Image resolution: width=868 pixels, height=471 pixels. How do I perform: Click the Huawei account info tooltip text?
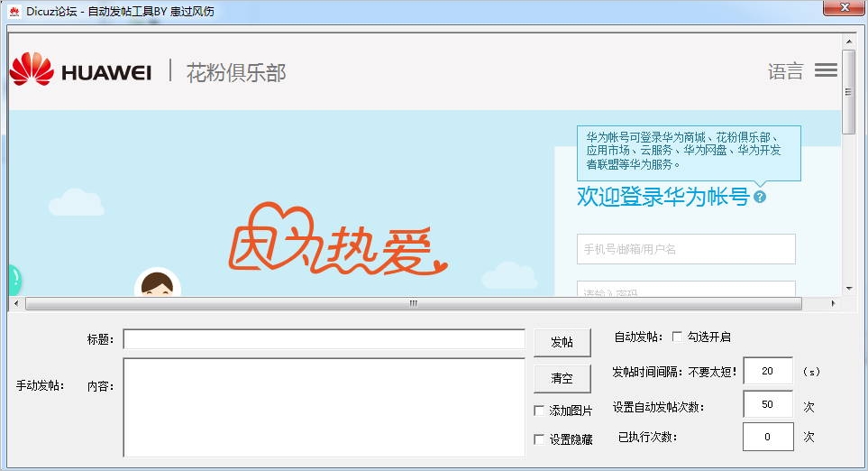683,151
